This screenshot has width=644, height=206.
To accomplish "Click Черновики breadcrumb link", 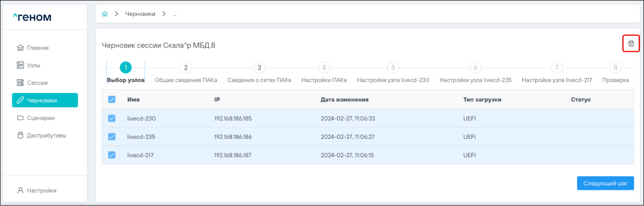I will [140, 14].
